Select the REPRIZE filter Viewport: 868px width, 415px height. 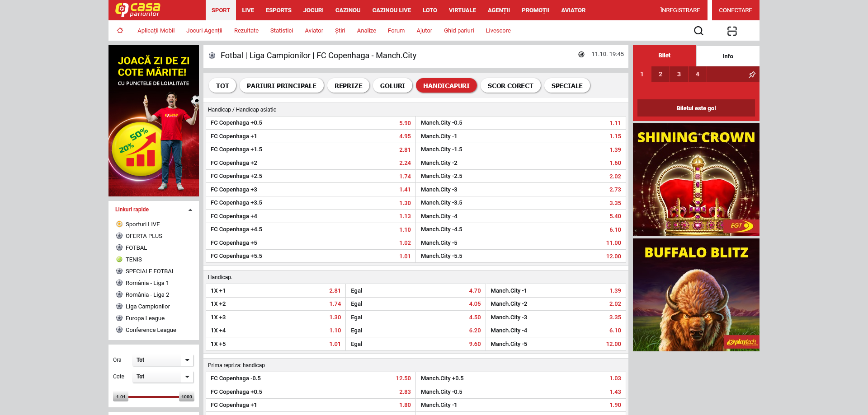pos(349,86)
